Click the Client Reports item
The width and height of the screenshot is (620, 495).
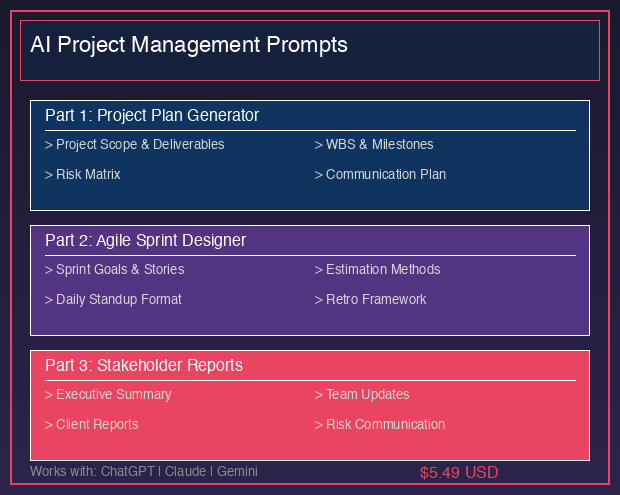coord(92,424)
